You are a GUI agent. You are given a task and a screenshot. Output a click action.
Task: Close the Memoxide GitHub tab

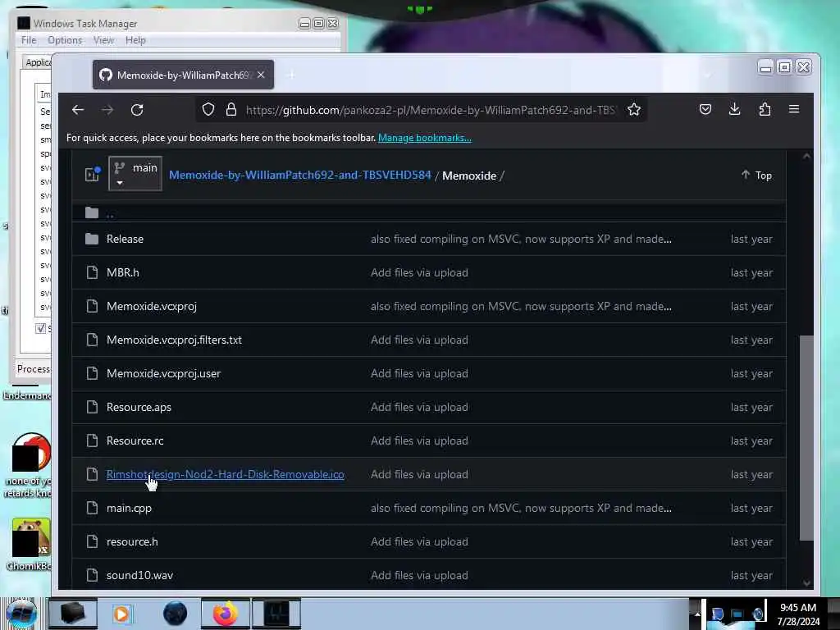pos(261,75)
